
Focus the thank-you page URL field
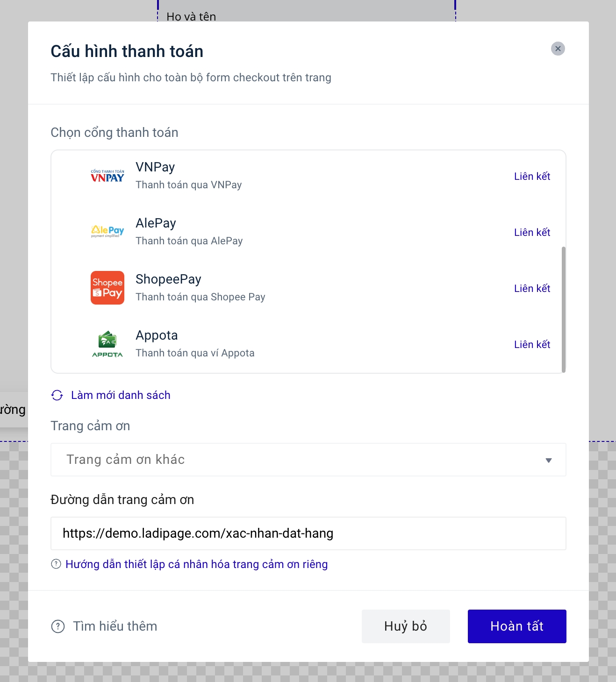tap(308, 533)
